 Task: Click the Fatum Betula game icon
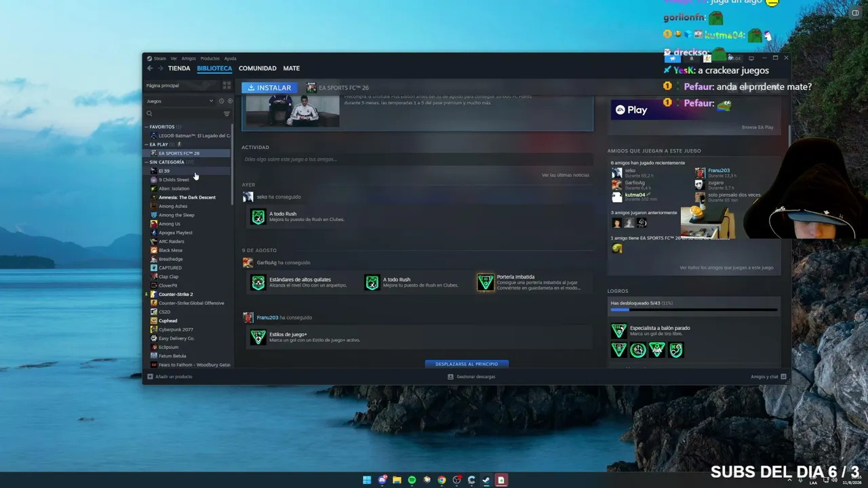point(154,356)
